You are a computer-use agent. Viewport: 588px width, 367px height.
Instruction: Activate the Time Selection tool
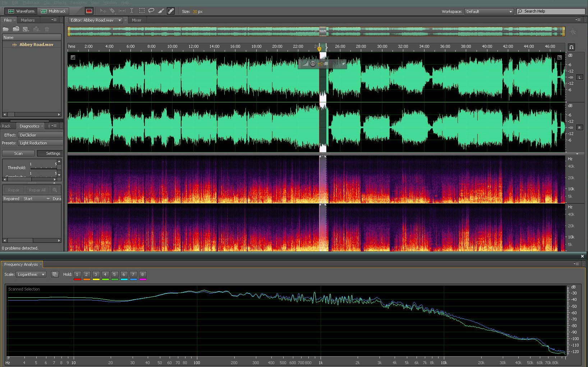tap(132, 11)
